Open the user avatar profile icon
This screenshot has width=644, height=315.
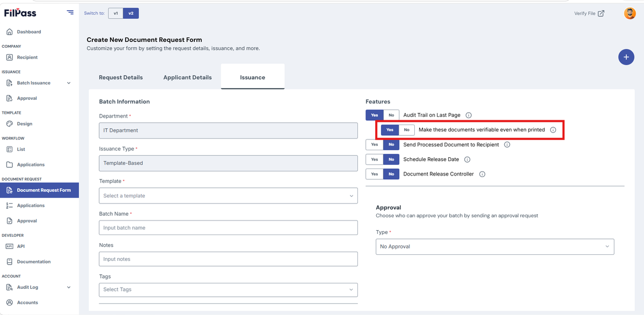(630, 13)
